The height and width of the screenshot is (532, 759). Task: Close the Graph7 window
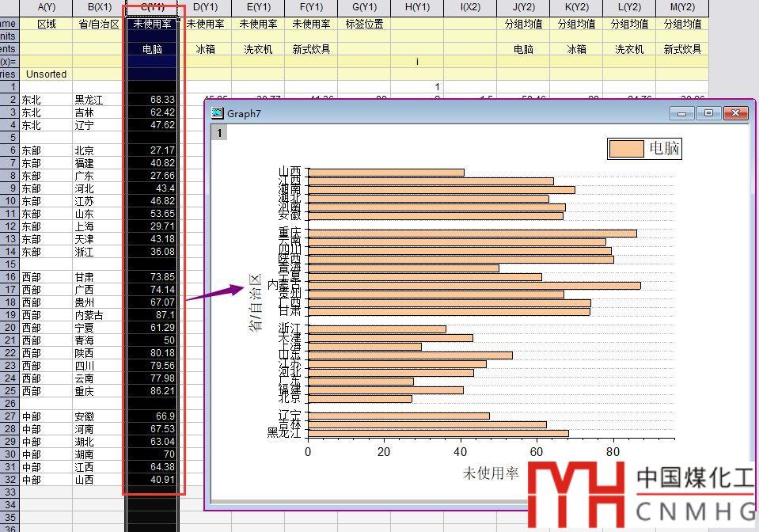point(736,113)
